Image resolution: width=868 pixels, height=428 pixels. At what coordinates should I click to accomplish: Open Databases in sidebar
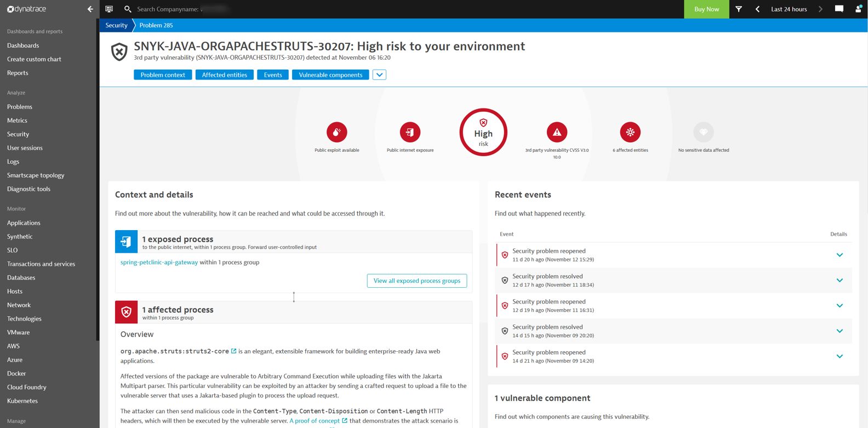point(21,278)
